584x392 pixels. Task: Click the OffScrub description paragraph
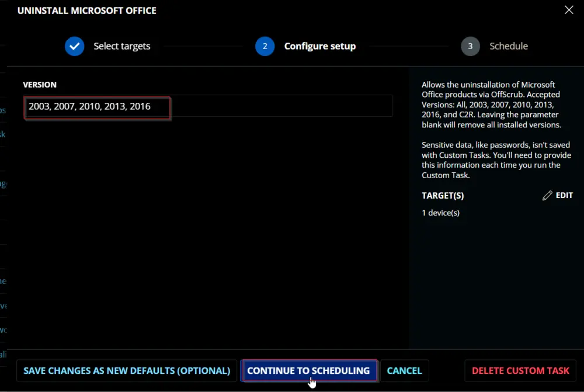point(491,105)
